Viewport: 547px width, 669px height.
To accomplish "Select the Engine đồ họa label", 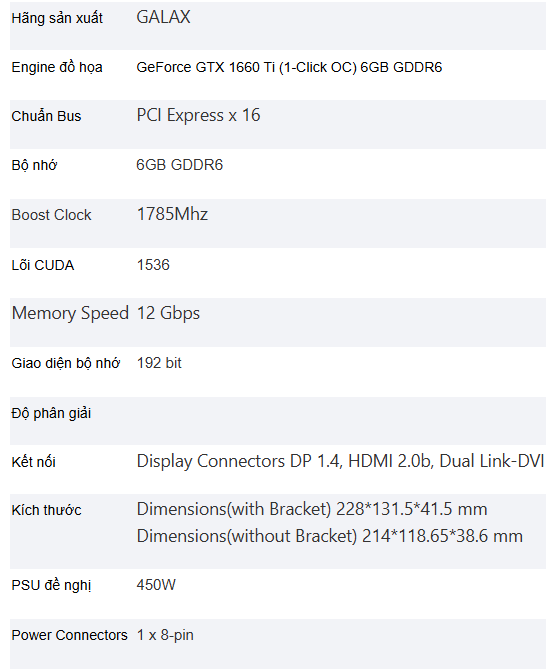I will point(57,67).
